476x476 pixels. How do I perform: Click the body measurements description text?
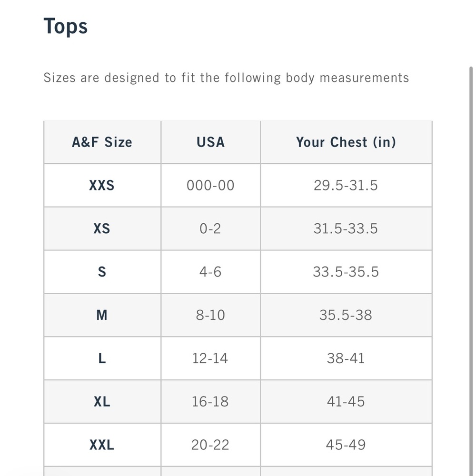[x=226, y=78]
